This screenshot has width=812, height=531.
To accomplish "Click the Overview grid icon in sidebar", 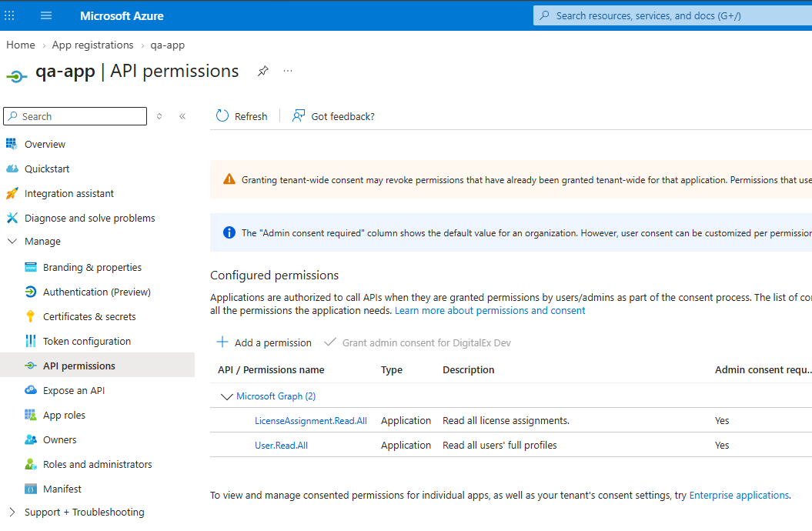I will click(x=12, y=144).
